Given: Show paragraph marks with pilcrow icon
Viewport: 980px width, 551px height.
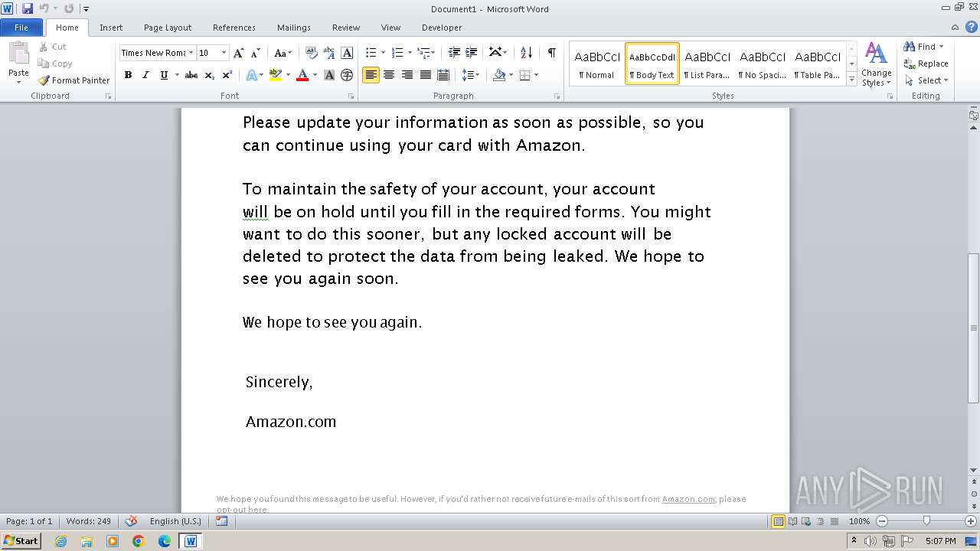Looking at the screenshot, I should pyautogui.click(x=551, y=53).
